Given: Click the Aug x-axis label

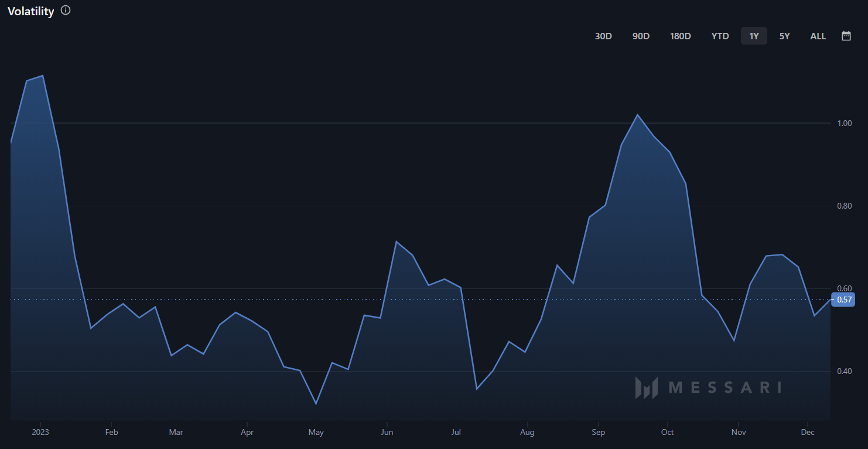Looking at the screenshot, I should click(x=527, y=432).
